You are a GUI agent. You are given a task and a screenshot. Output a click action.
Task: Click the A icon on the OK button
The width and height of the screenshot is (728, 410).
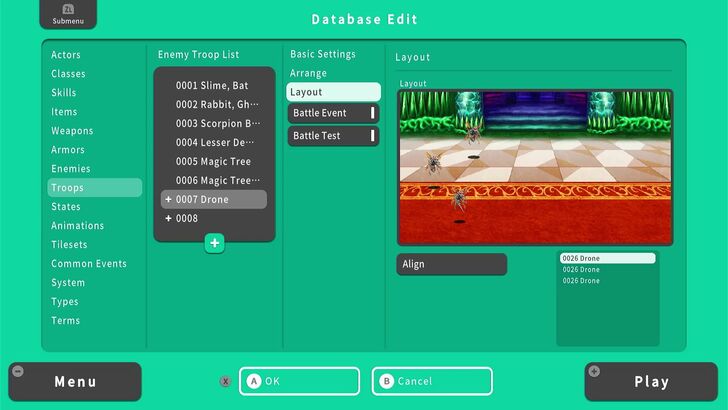click(x=254, y=381)
